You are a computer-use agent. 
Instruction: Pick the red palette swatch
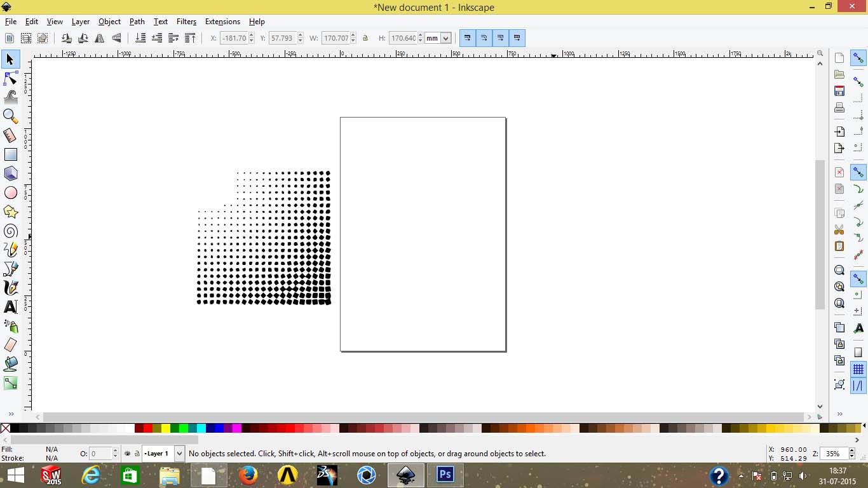click(148, 428)
